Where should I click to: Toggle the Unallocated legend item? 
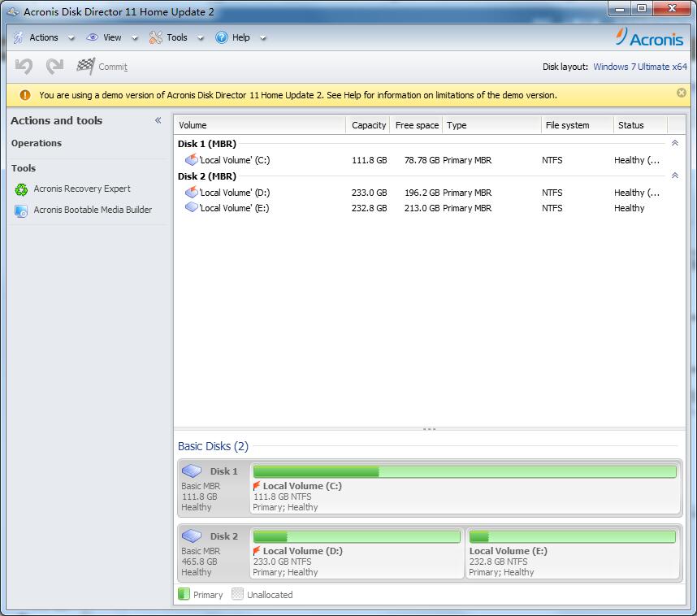(239, 594)
